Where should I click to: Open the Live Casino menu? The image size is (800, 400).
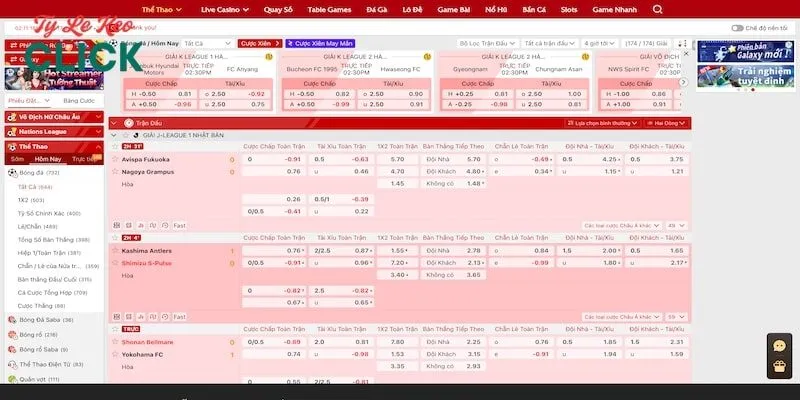click(x=225, y=9)
